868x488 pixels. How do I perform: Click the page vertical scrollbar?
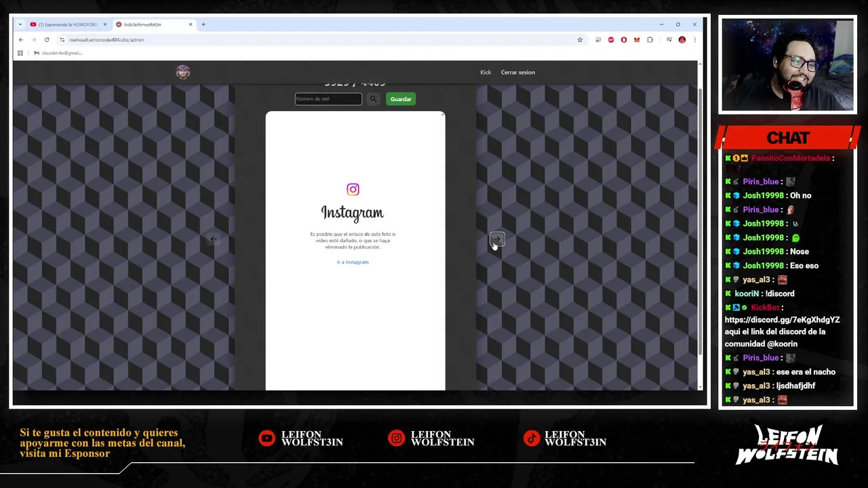[x=701, y=220]
